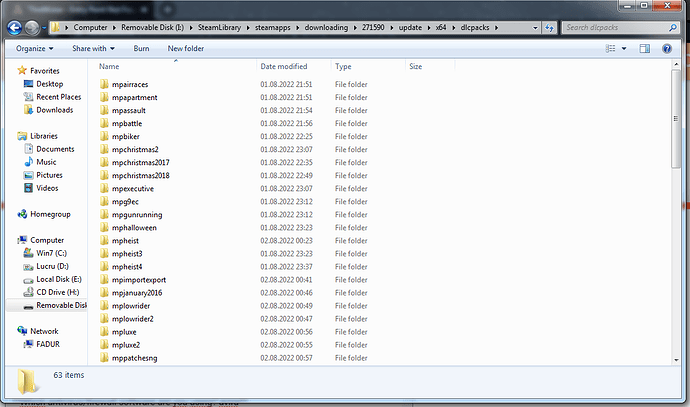Open the Share with menu
Viewport: 690px width, 407px height.
click(x=93, y=48)
